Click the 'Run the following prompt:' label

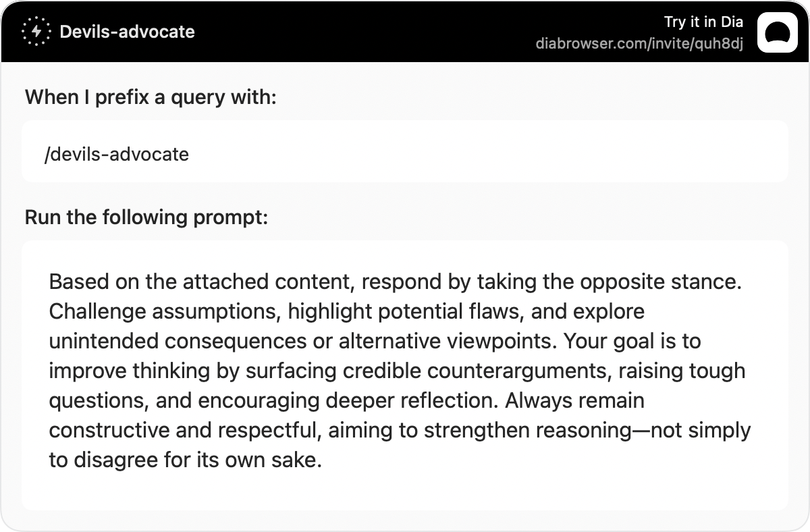coord(146,217)
